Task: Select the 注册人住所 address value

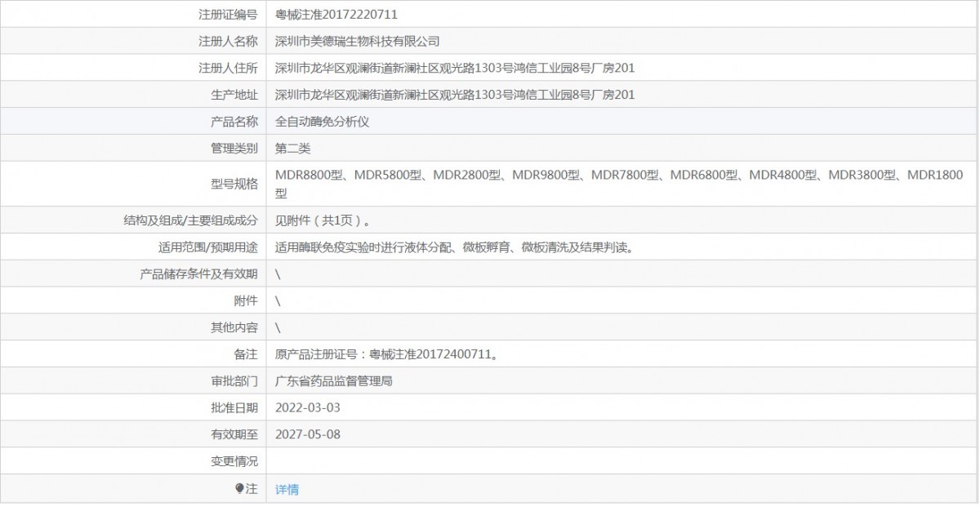Action: coord(455,68)
